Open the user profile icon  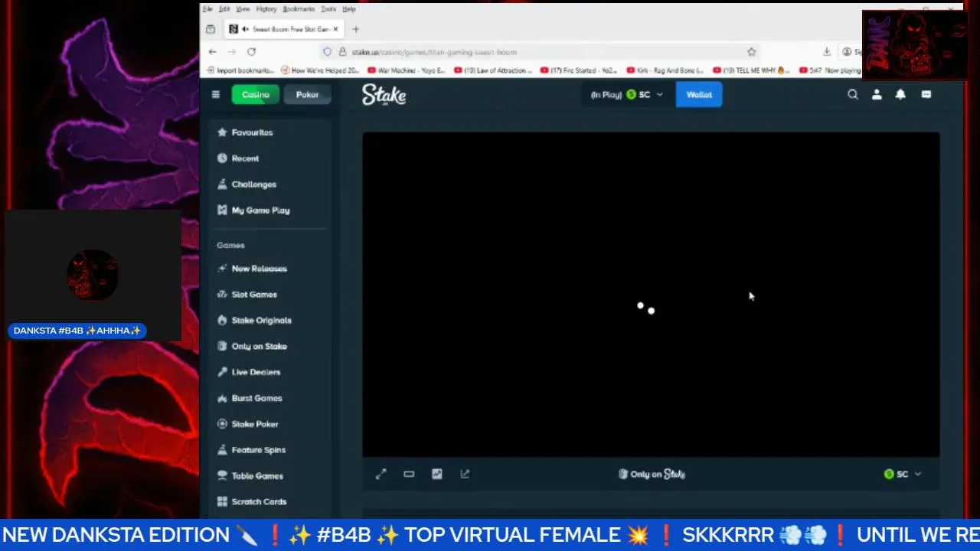pyautogui.click(x=877, y=95)
